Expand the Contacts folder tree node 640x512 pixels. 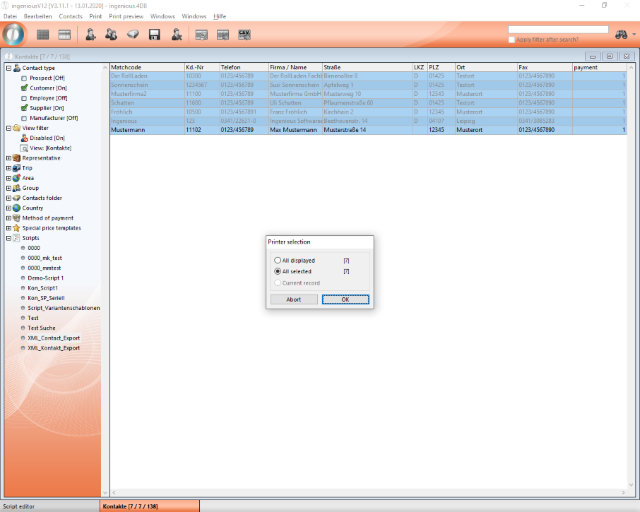pyautogui.click(x=9, y=198)
